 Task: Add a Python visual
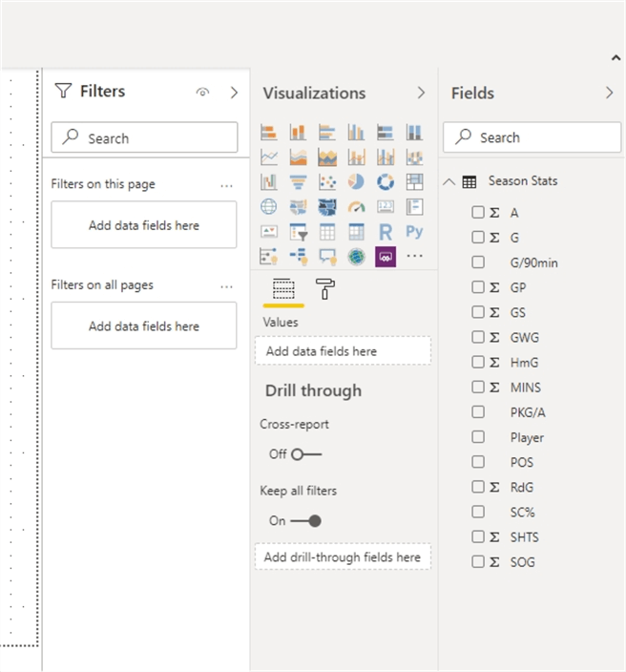click(414, 231)
